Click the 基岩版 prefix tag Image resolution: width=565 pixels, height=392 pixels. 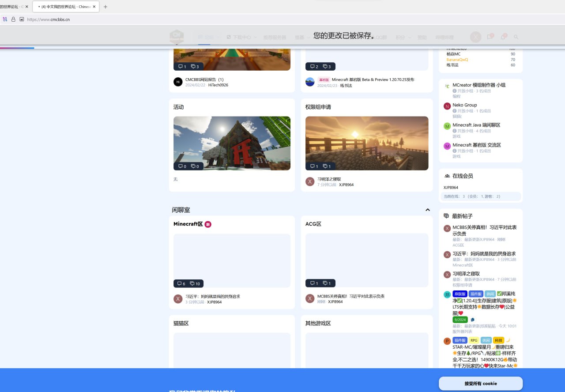coord(324,79)
